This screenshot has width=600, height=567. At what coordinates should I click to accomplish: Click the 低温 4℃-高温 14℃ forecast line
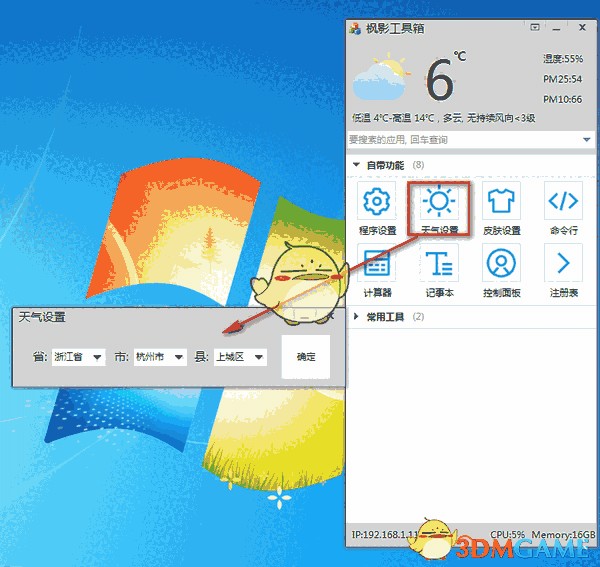443,118
